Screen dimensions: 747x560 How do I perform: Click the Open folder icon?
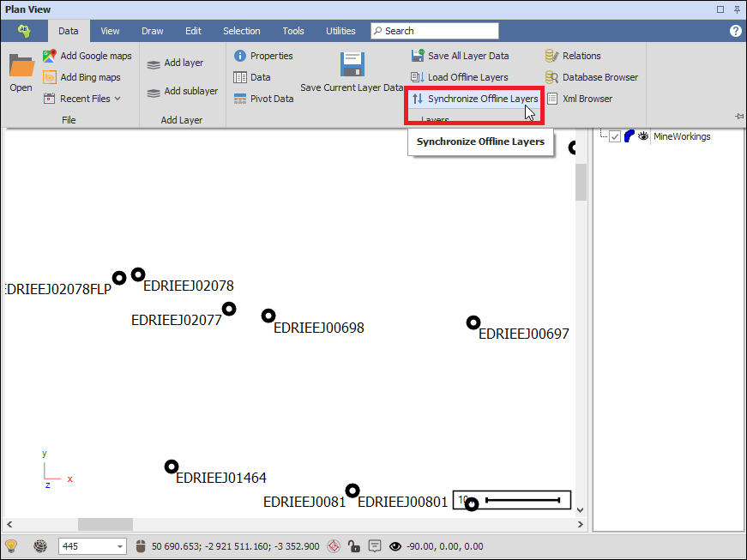(x=21, y=66)
